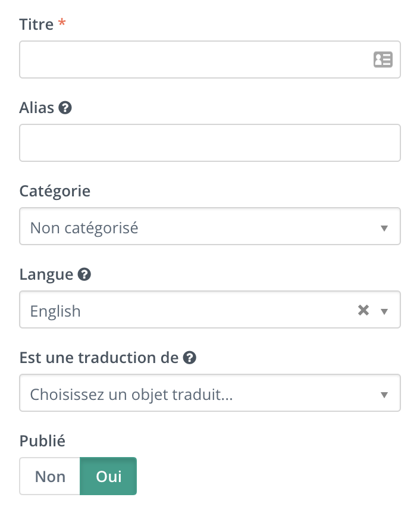Click the English language selection box

[x=210, y=309]
